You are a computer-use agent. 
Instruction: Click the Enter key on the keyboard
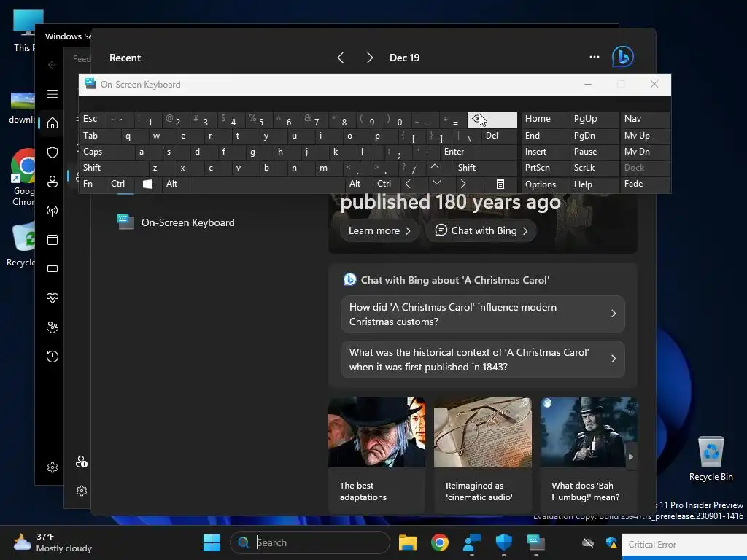[479, 152]
